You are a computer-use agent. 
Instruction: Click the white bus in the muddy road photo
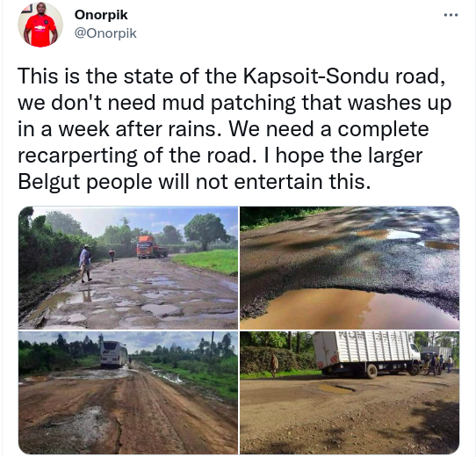[114, 354]
